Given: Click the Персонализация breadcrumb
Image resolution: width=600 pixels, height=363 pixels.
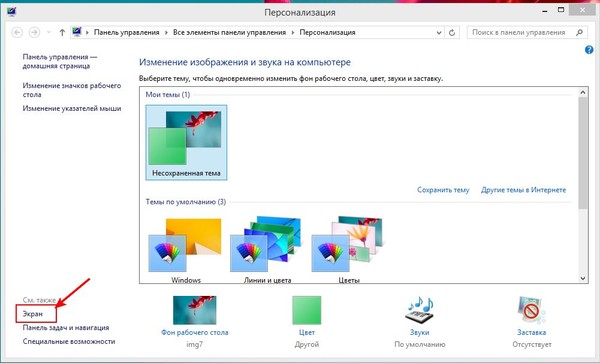Looking at the screenshot, I should coord(327,33).
